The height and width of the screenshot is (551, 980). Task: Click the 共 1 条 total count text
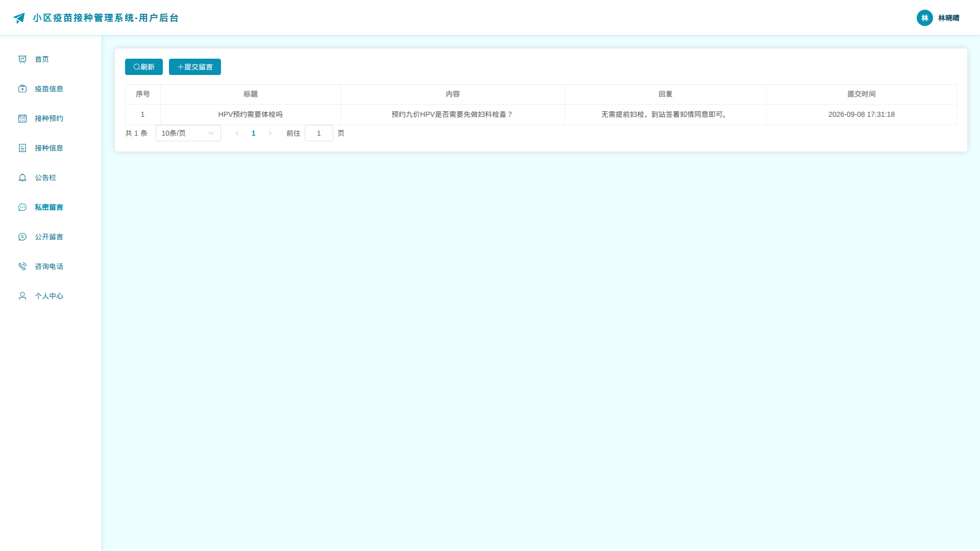[x=136, y=133]
